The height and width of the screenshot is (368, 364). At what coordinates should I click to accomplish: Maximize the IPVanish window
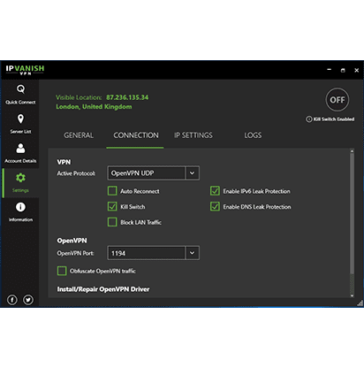(x=343, y=70)
